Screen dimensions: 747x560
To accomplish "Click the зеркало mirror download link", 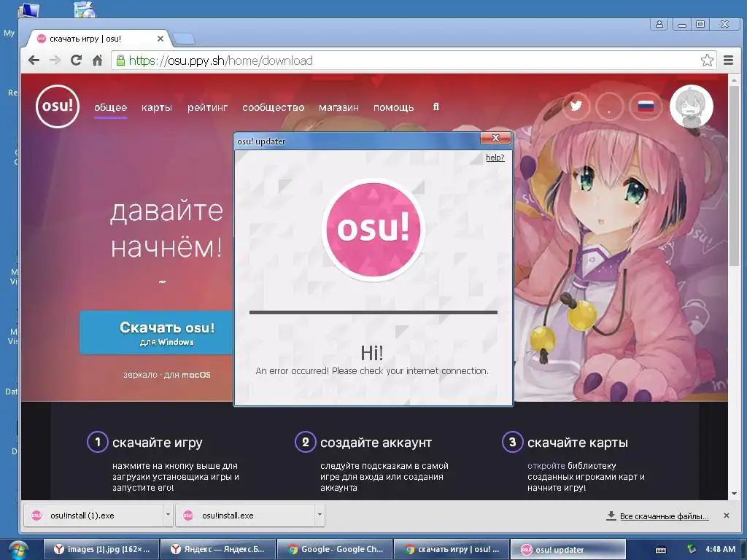I will point(140,375).
